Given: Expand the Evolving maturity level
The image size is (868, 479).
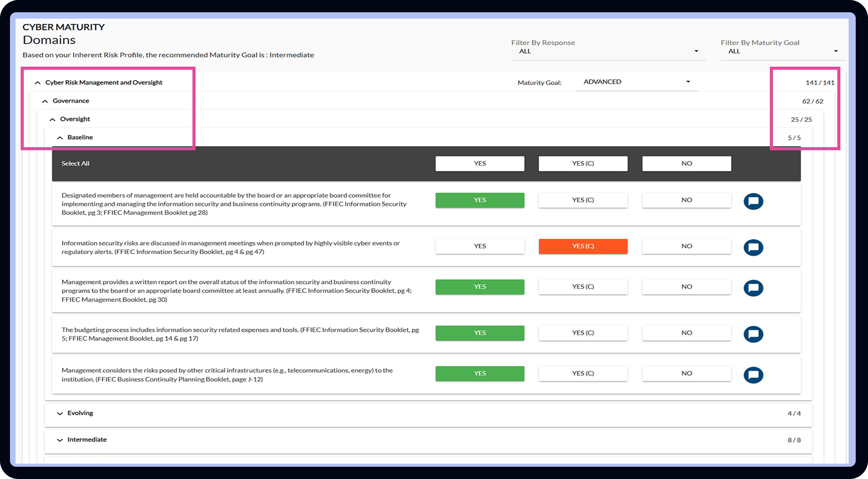Looking at the screenshot, I should point(60,413).
